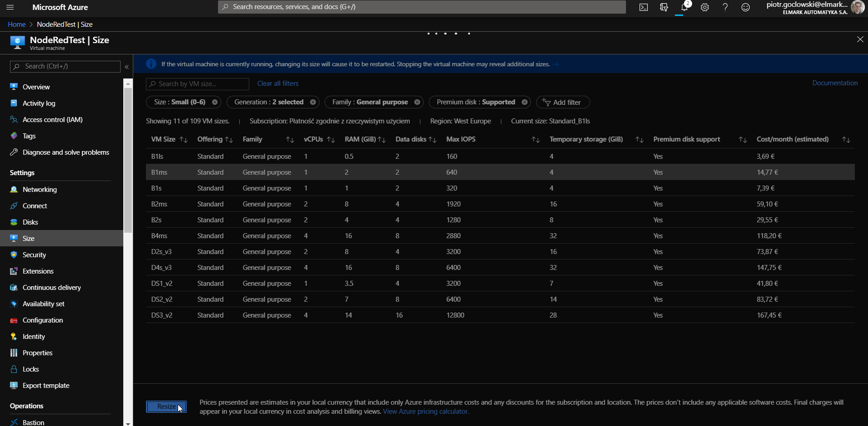Click the Resize button
Viewport: 868px width, 426px height.
point(166,406)
